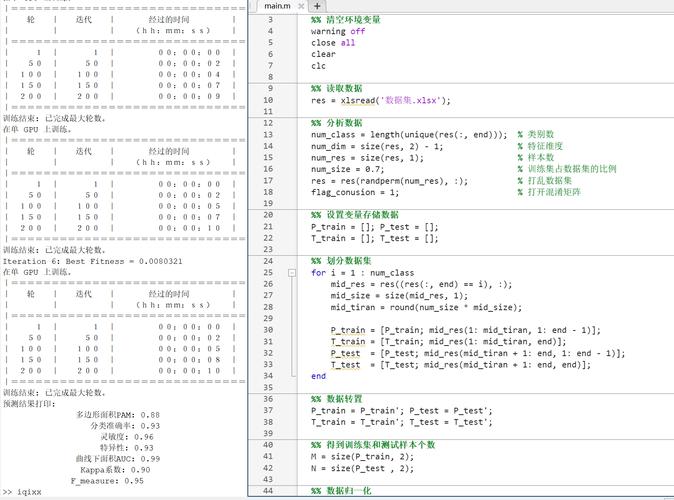Switch to the main.m tab
Image resolution: width=674 pixels, height=500 pixels.
277,6
